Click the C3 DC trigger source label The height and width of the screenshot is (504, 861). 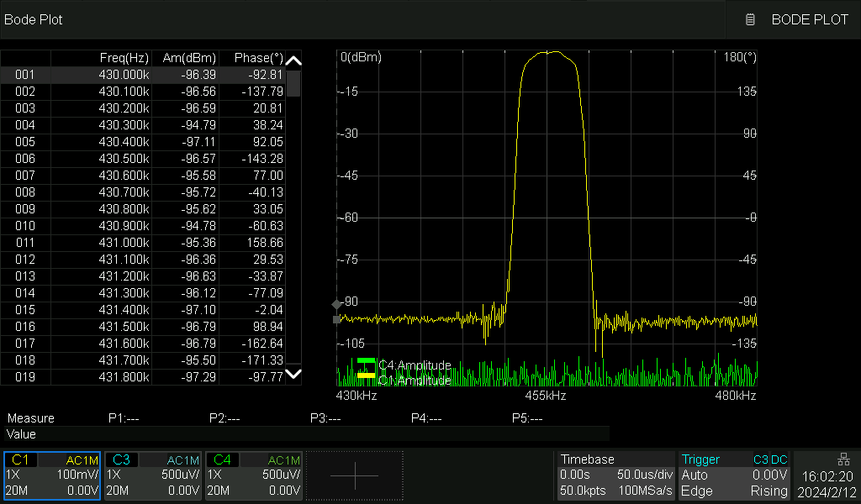[x=770, y=459]
